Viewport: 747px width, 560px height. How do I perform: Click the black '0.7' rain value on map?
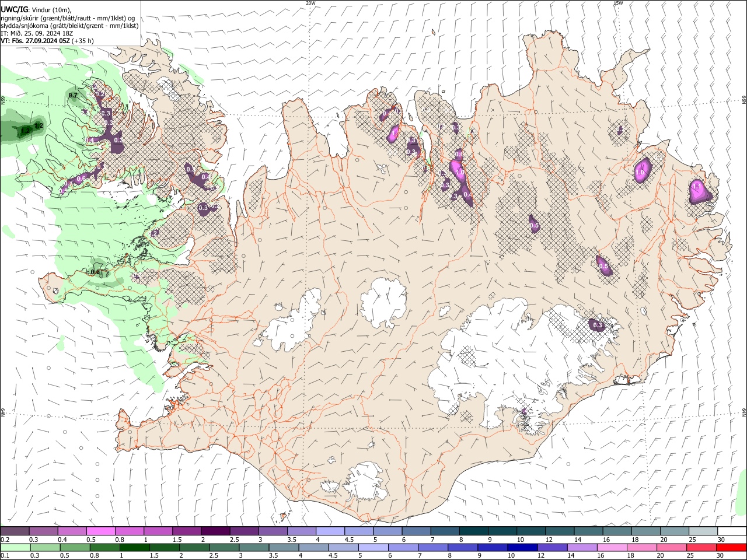tap(73, 95)
